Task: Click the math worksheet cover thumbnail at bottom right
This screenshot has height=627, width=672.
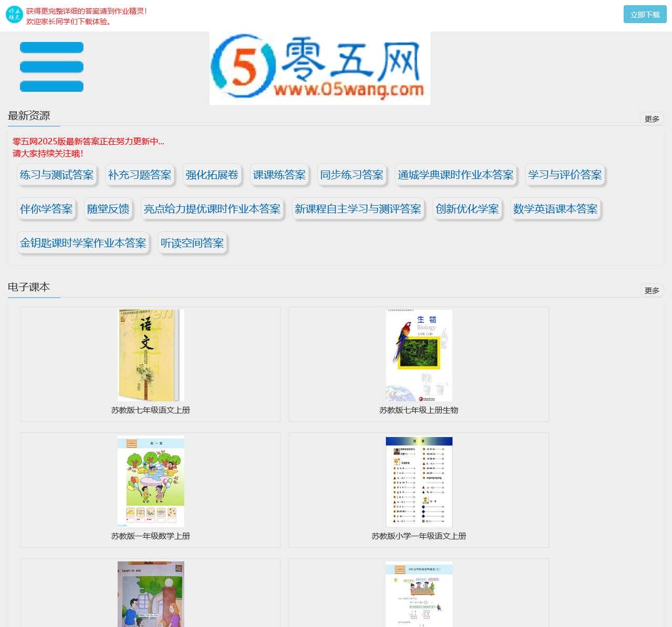Action: coord(419,594)
